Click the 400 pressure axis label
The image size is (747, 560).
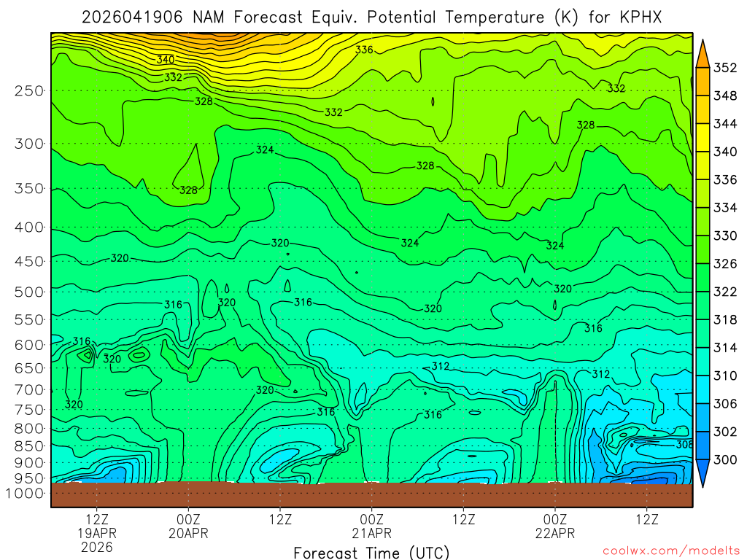tap(28, 227)
